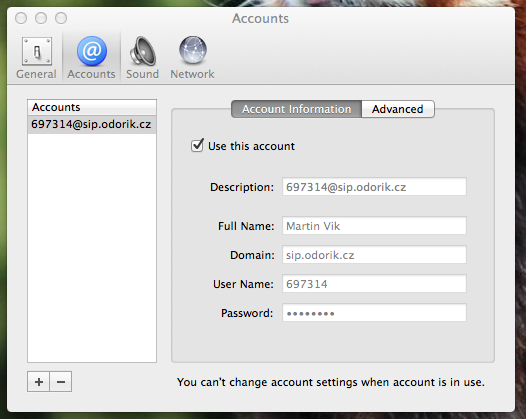
Task: Close the Accounts window
Action: (21, 18)
